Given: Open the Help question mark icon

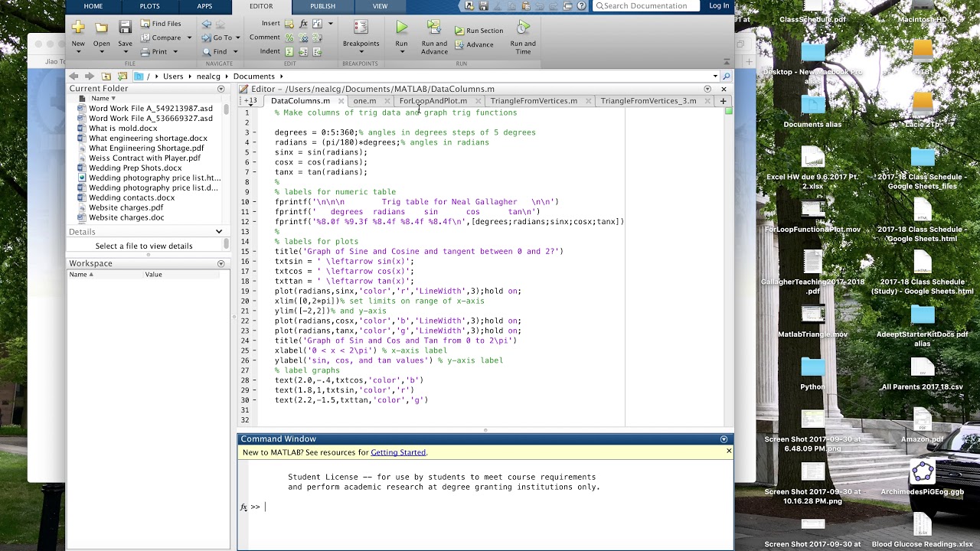Looking at the screenshot, I should [x=582, y=6].
